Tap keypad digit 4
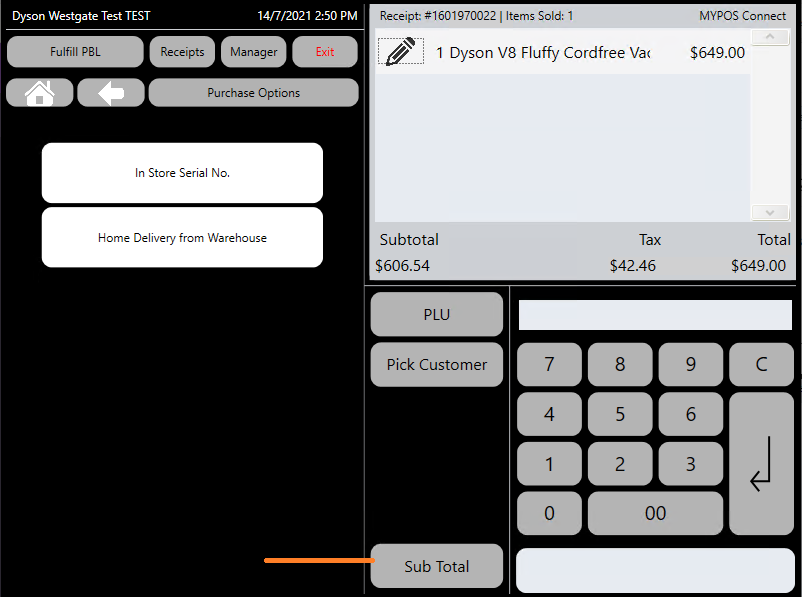This screenshot has width=803, height=597. [x=550, y=414]
